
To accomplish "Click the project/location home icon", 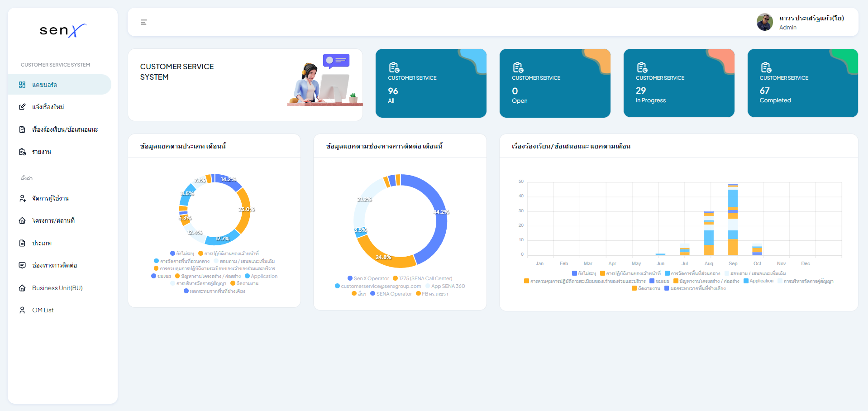I will coord(22,220).
